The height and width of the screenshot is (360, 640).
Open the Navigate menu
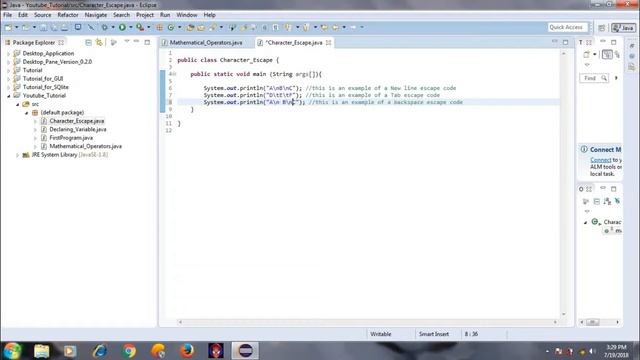[96, 15]
